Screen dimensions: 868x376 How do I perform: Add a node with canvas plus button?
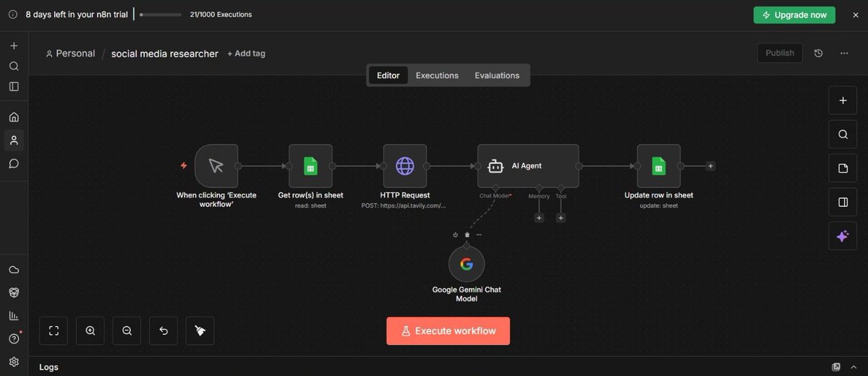pos(843,101)
